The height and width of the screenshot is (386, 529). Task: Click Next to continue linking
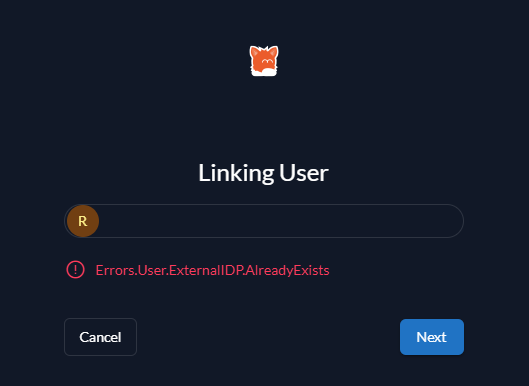pyautogui.click(x=432, y=337)
